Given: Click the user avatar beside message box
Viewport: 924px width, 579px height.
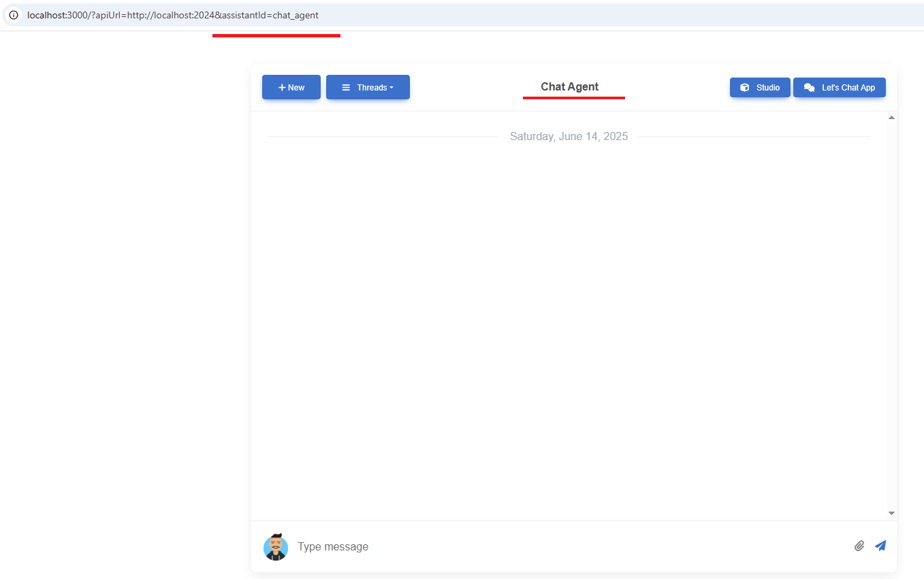Looking at the screenshot, I should click(276, 547).
